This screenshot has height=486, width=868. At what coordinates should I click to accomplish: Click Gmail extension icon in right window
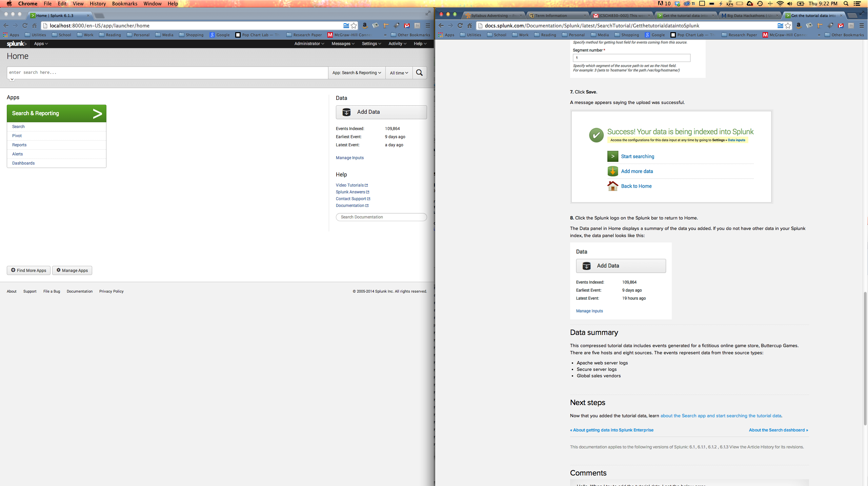tap(841, 25)
